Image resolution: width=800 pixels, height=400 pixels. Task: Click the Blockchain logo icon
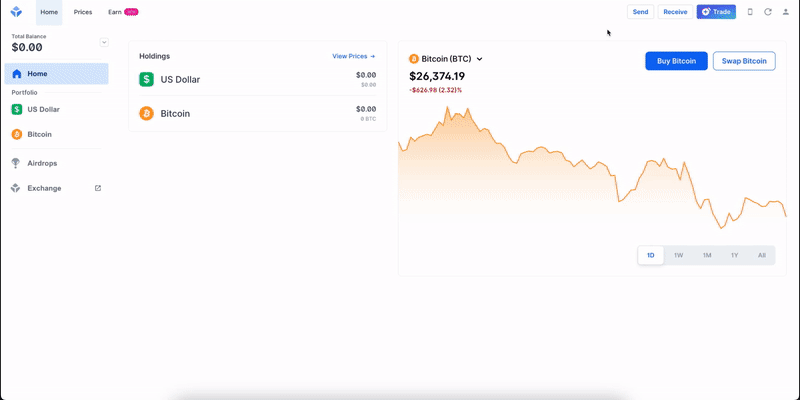point(16,12)
